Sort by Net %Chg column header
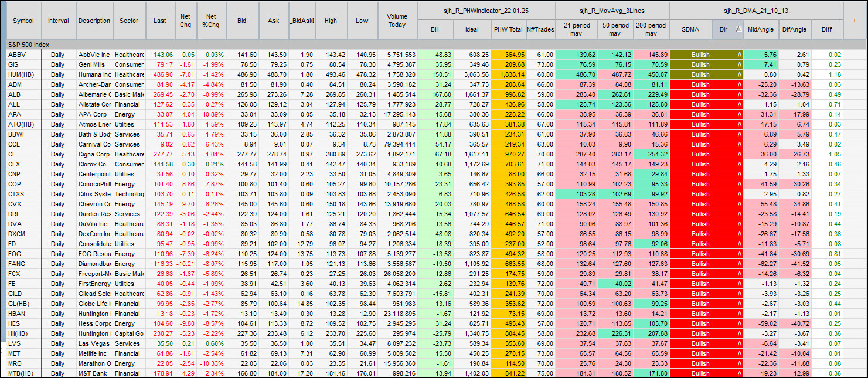868x378 pixels. 212,21
